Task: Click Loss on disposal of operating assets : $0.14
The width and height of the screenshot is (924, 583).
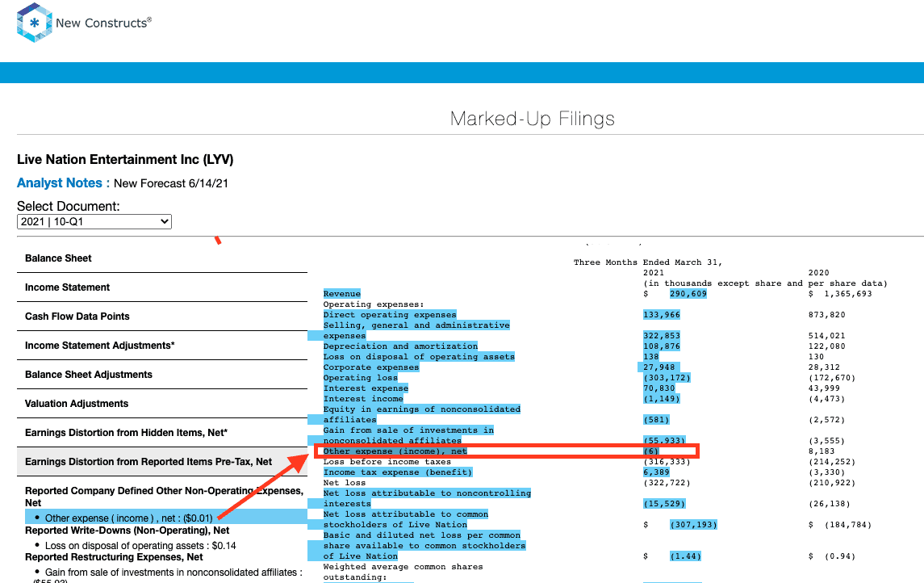Action: point(140,546)
